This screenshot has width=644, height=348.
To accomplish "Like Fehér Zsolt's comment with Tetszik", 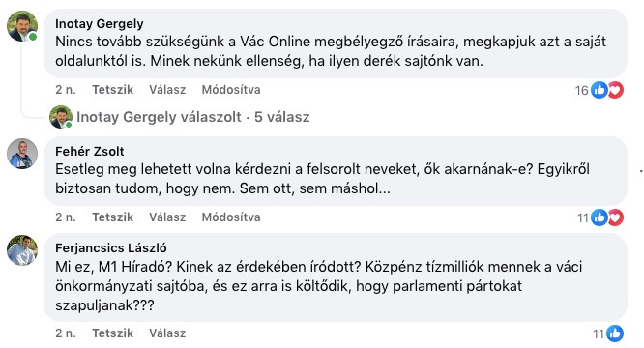I will [112, 217].
